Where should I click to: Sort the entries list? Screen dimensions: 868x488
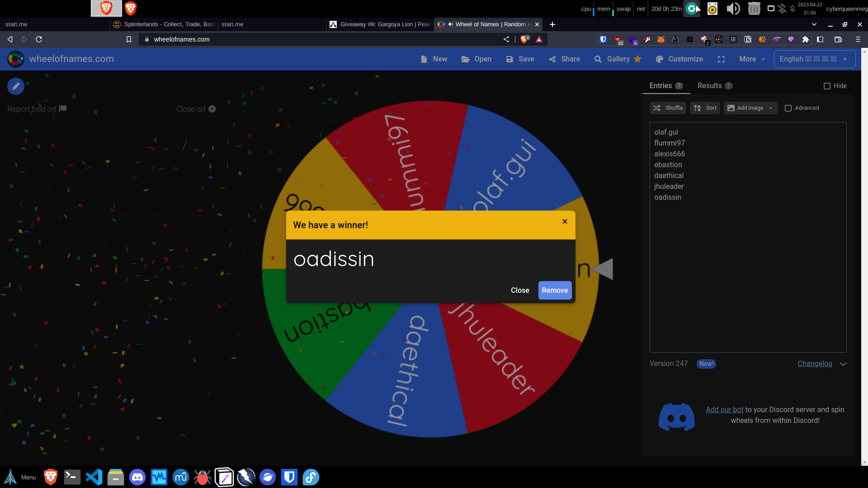pyautogui.click(x=705, y=108)
